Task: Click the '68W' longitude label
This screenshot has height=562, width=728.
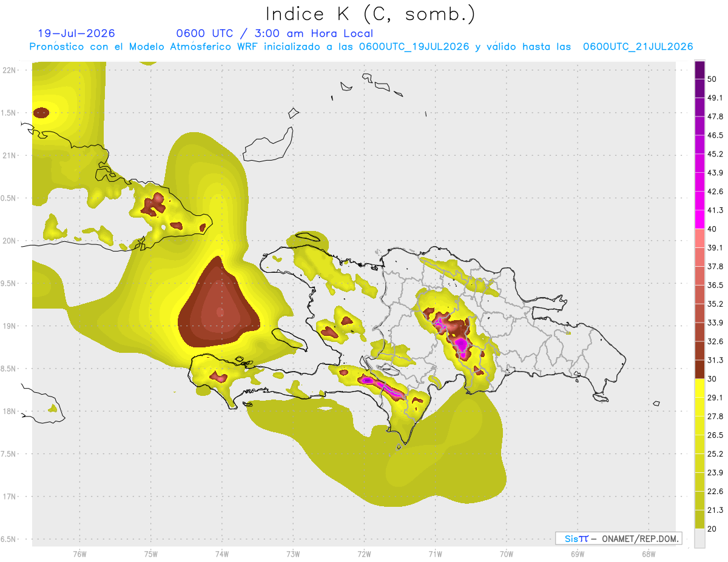Action: [x=649, y=554]
